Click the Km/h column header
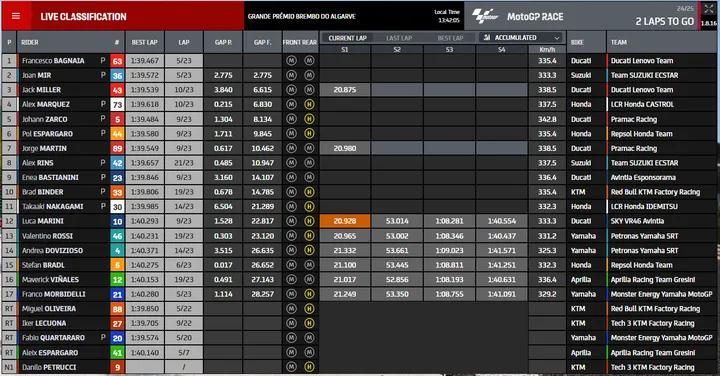The width and height of the screenshot is (720, 376). [x=547, y=50]
